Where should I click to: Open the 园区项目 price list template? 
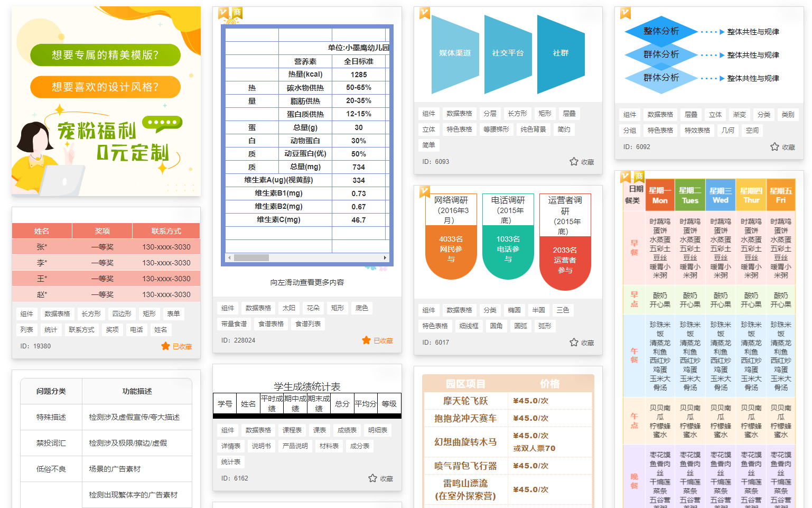(x=508, y=439)
